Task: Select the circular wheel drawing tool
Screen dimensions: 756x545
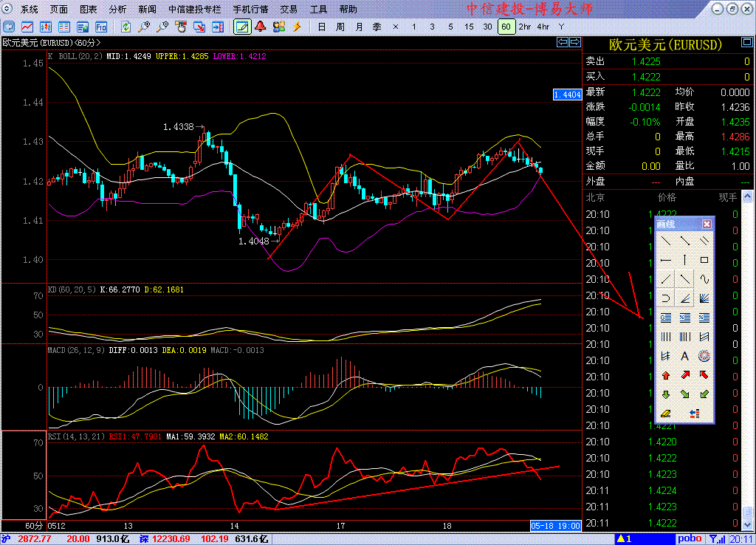Action: [x=704, y=356]
